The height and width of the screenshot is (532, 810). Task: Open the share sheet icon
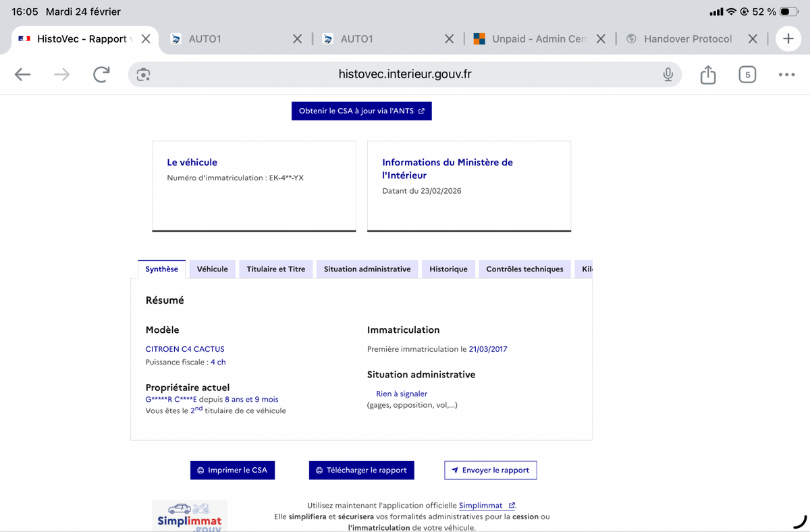coord(707,75)
